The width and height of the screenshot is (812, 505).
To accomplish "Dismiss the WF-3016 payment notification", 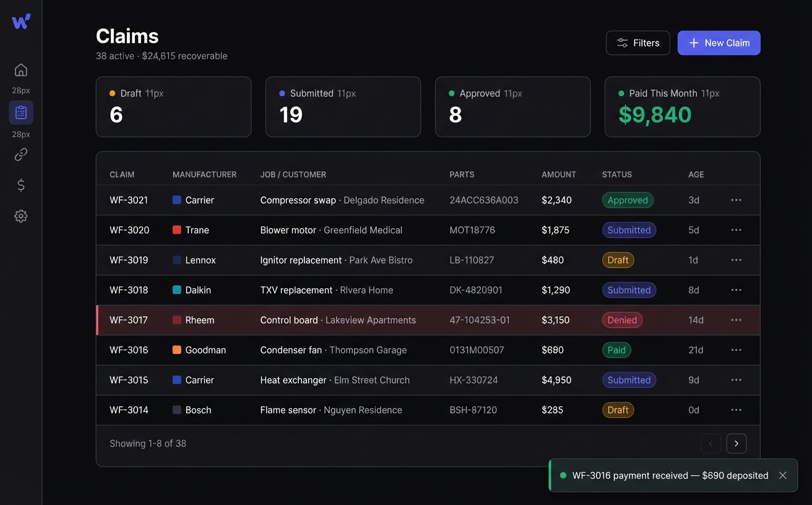I will pos(782,475).
